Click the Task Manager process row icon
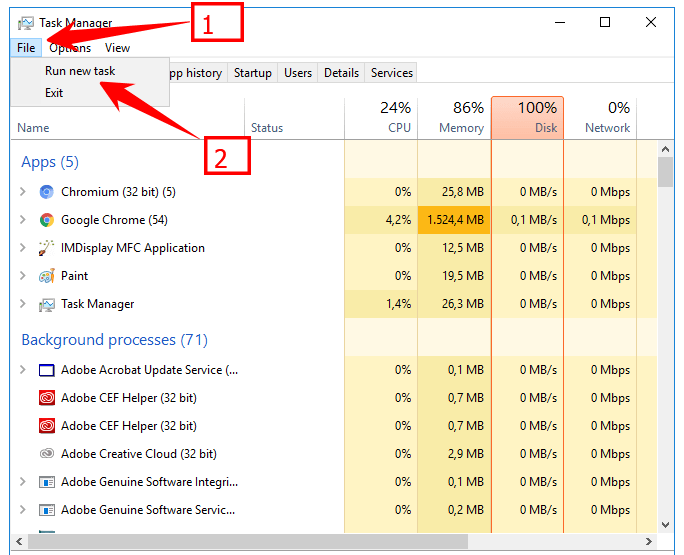The height and width of the screenshot is (555, 684). pos(46,304)
